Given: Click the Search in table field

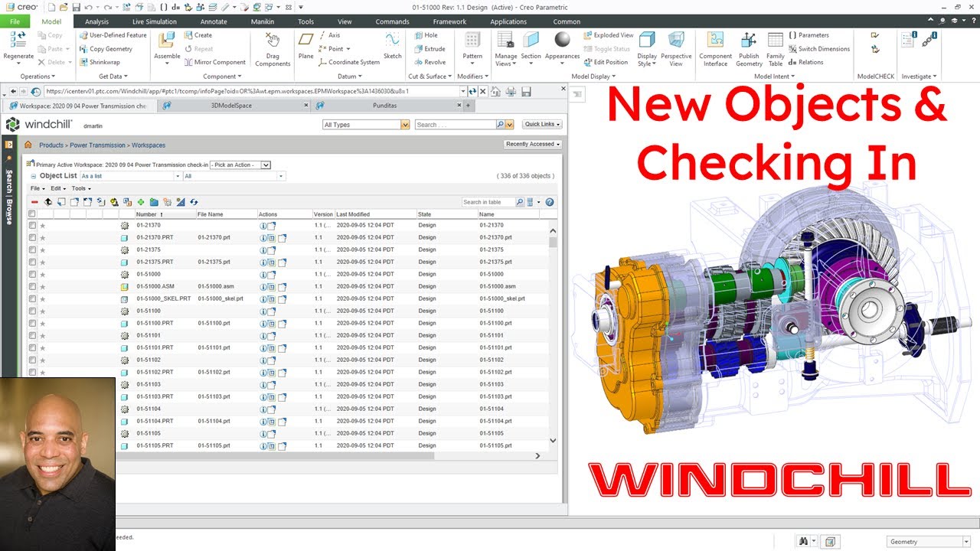Looking at the screenshot, I should [x=488, y=202].
